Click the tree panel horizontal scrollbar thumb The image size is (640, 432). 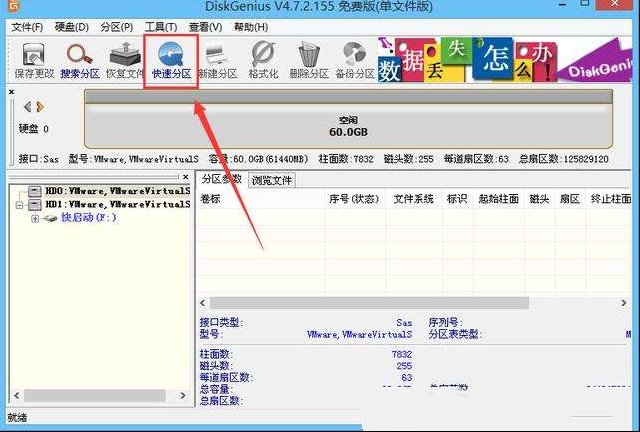tap(95, 396)
